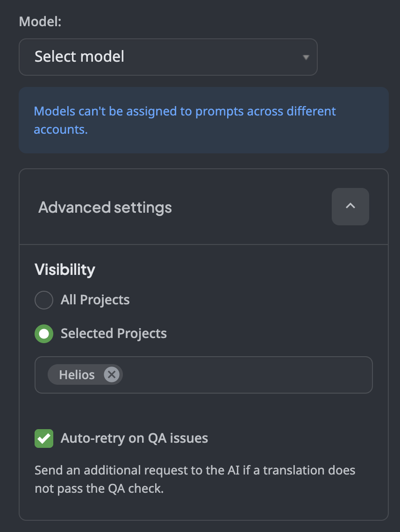Viewport: 400px width, 532px height.
Task: Click the Visibility section heading
Action: (x=65, y=270)
